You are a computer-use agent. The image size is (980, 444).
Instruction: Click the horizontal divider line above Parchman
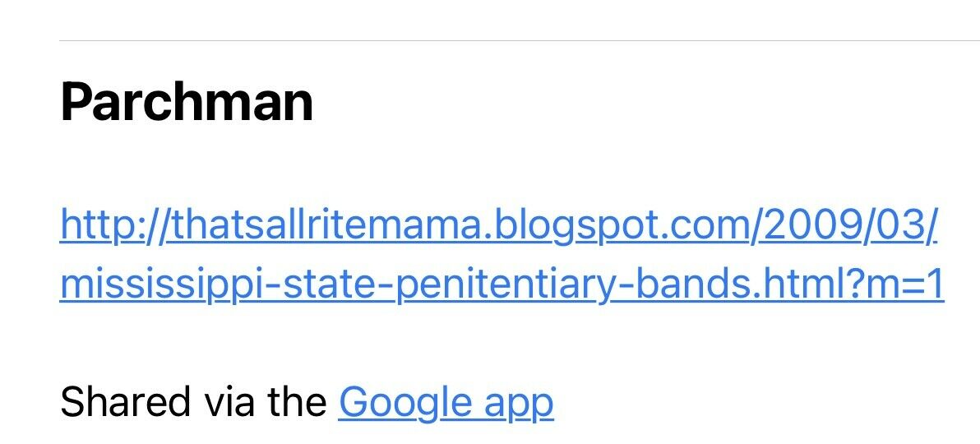click(x=518, y=40)
